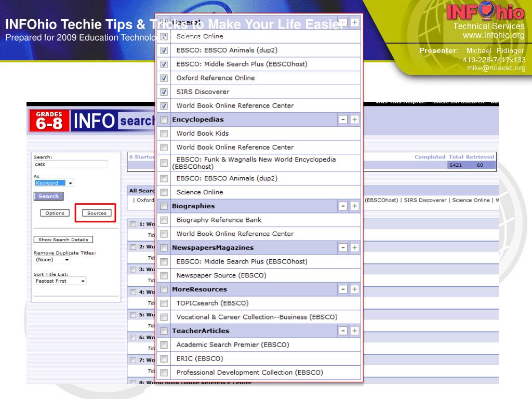
Task: Check Vocational & Career Collection checkbox
Action: pyautogui.click(x=164, y=317)
